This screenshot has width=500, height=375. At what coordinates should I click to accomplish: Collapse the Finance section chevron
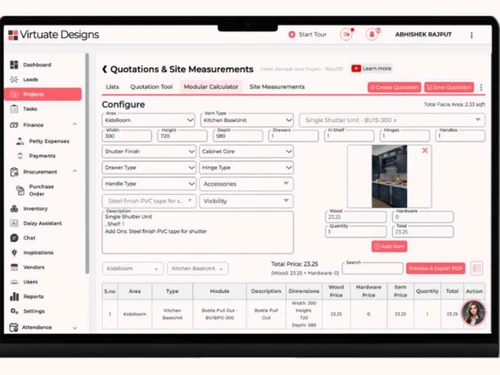click(x=75, y=124)
